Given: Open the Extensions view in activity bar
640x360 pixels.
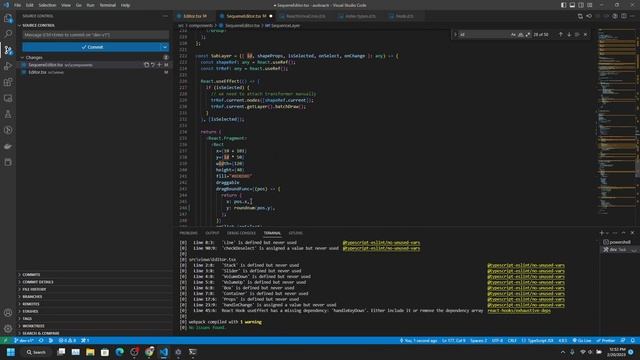Looking at the screenshot, I should tap(8, 82).
